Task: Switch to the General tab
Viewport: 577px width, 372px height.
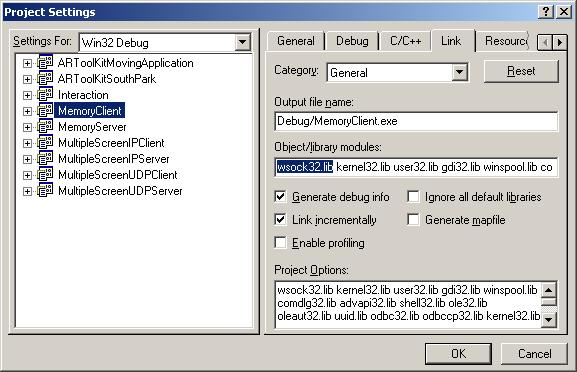Action: (296, 41)
